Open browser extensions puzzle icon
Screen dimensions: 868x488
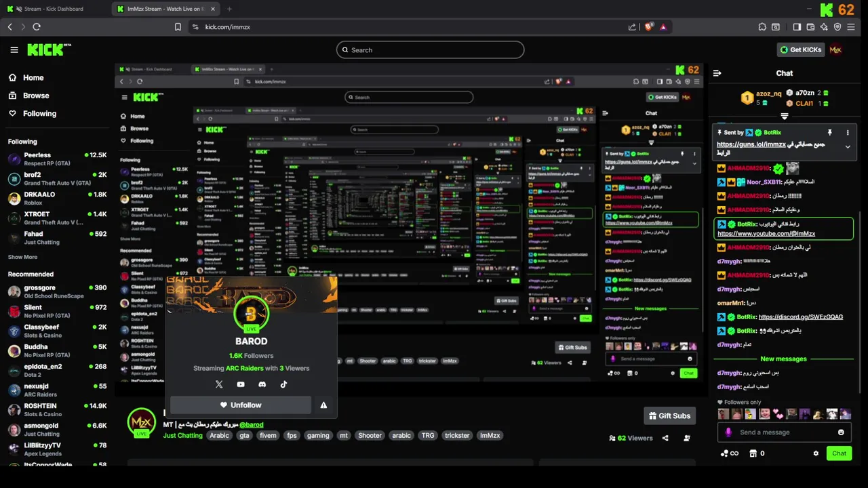pos(762,27)
